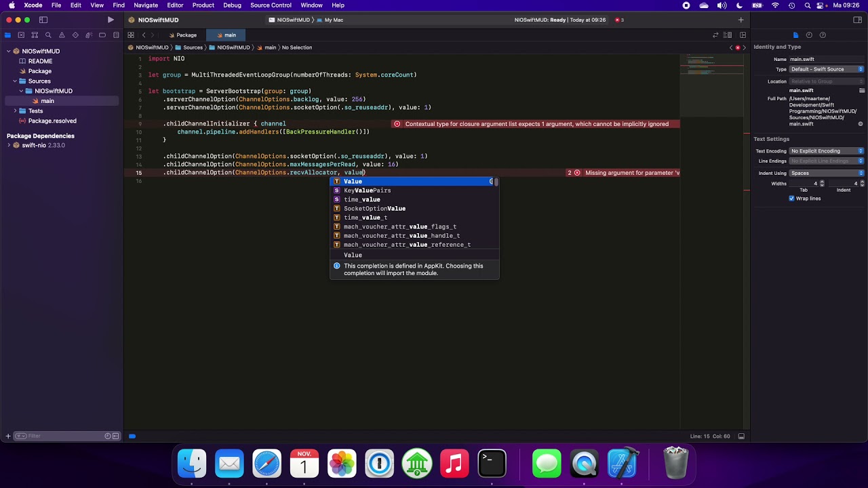Open the Report navigator
This screenshot has height=488, width=868.
[116, 35]
